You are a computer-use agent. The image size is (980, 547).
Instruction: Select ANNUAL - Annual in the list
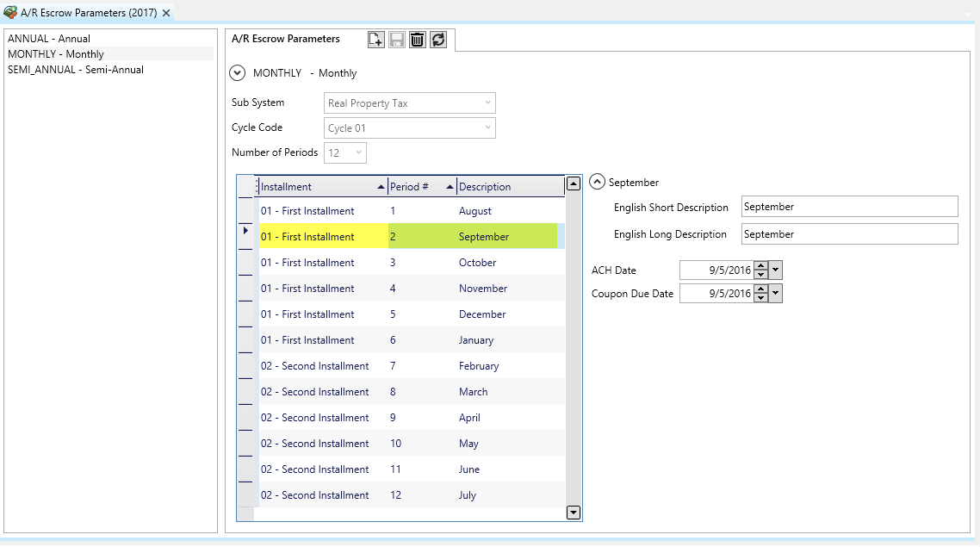coord(49,39)
